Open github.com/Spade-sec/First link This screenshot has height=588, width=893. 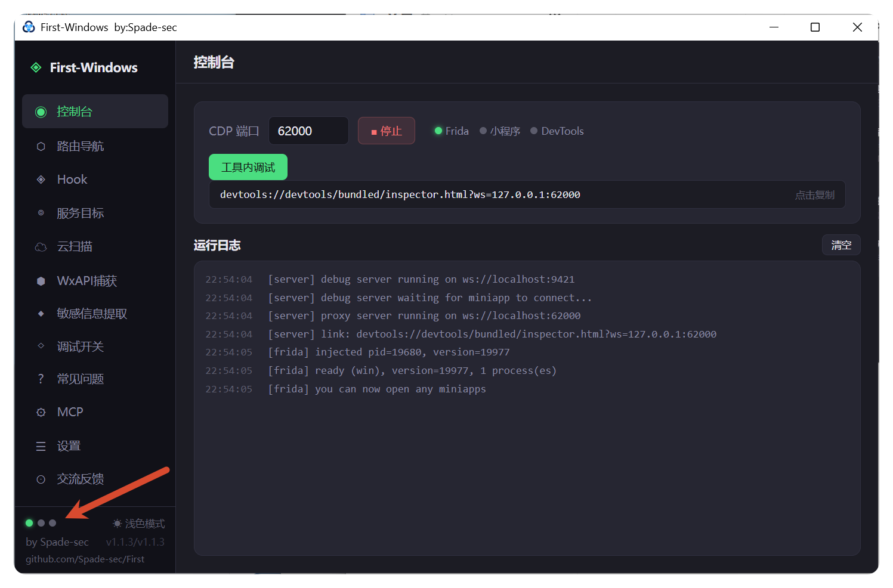tap(85, 559)
